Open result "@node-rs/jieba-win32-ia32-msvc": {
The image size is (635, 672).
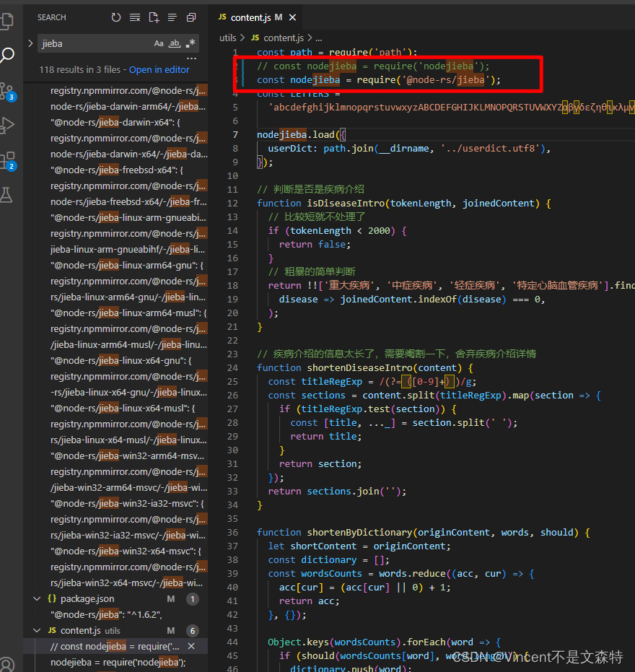tap(127, 503)
